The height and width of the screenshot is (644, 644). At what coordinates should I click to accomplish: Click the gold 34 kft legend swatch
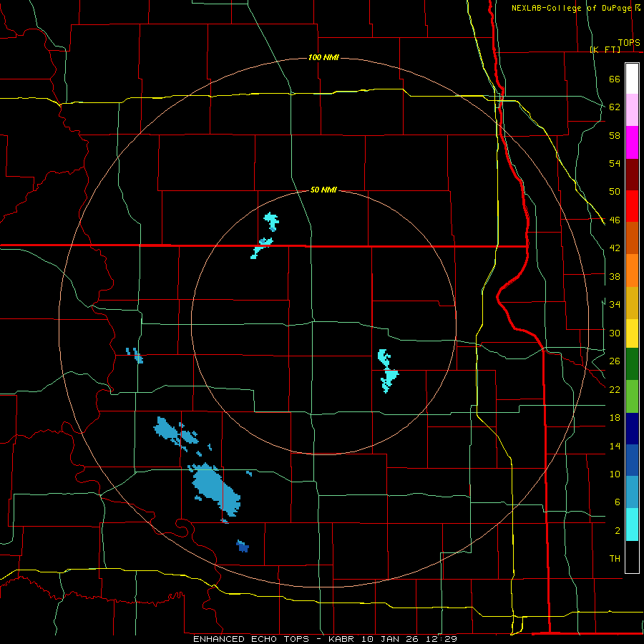632,303
